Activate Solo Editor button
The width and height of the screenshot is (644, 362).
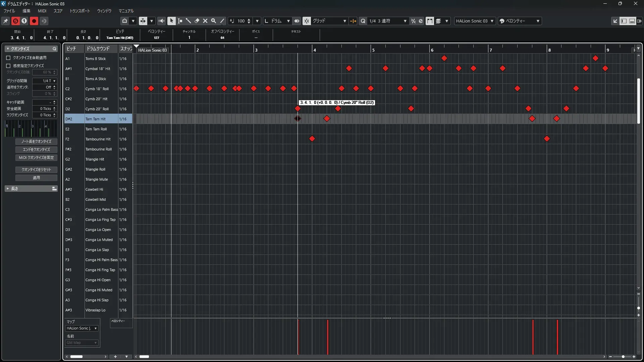(x=15, y=21)
